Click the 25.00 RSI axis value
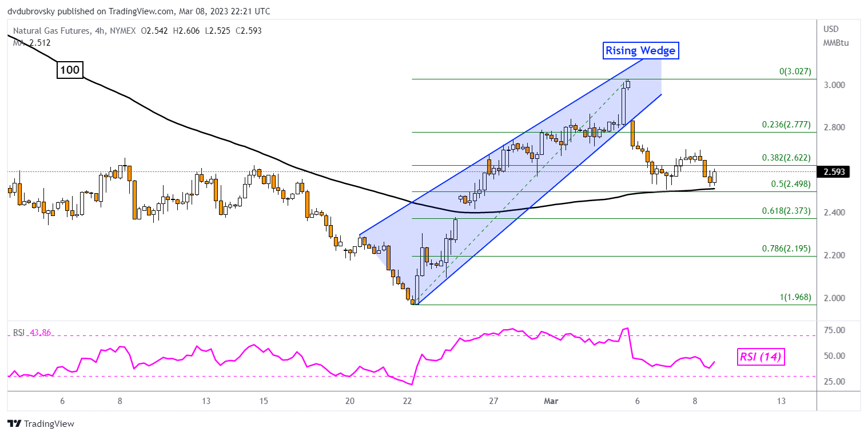 (x=834, y=382)
